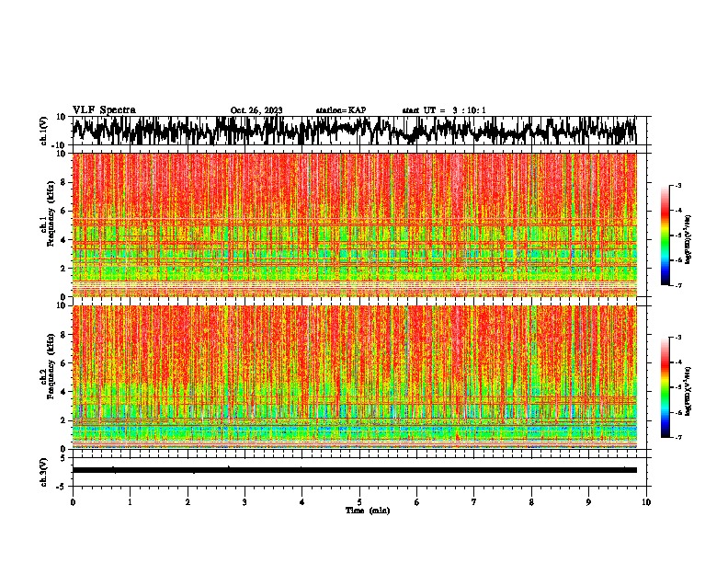Click the ch.3 flat black signal trace
Screen dimensions: 728x563
point(354,470)
